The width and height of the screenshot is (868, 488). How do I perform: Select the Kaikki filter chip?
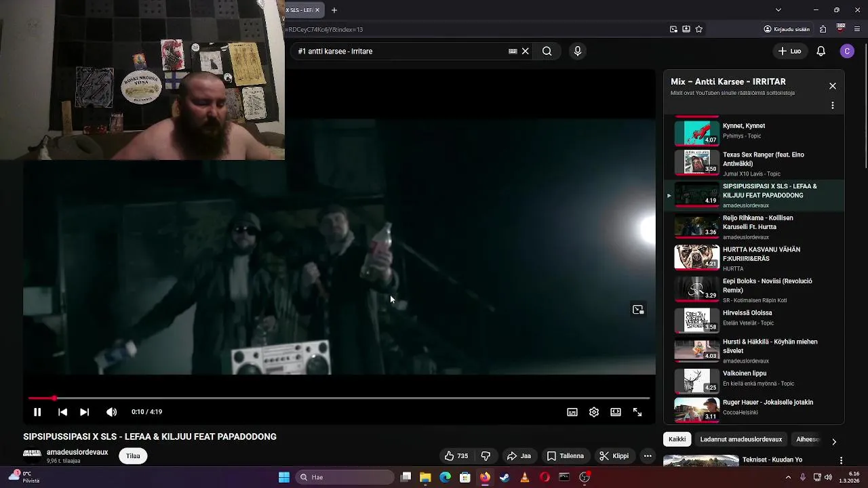[x=677, y=439]
